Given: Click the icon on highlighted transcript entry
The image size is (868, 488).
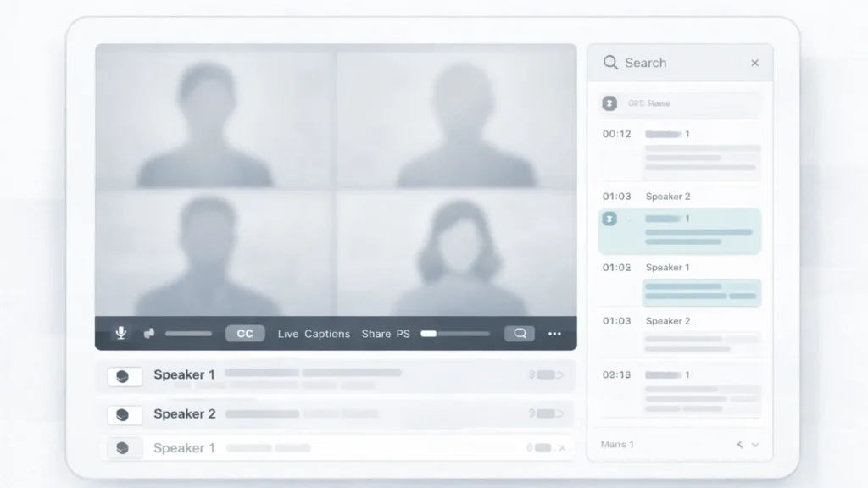Looking at the screenshot, I should click(609, 219).
